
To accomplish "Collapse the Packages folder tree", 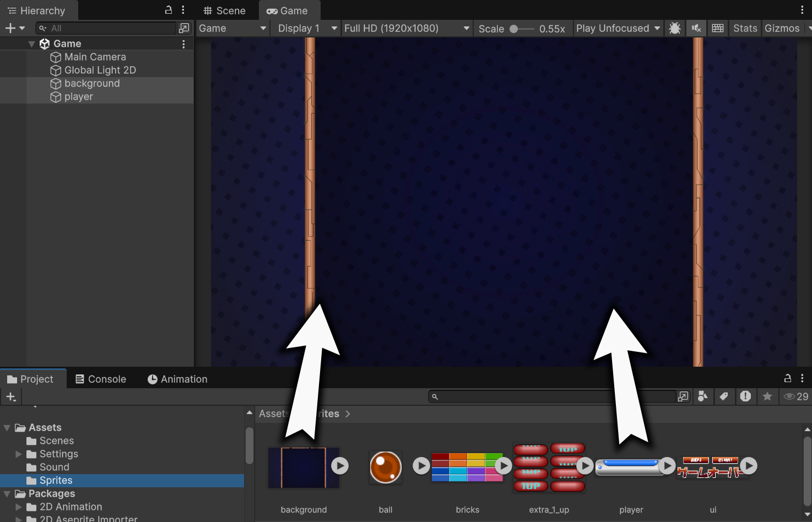I will coord(7,494).
